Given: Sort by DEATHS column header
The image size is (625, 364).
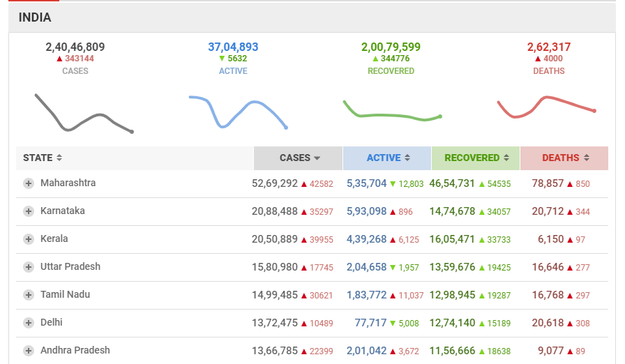Looking at the screenshot, I should (x=564, y=158).
